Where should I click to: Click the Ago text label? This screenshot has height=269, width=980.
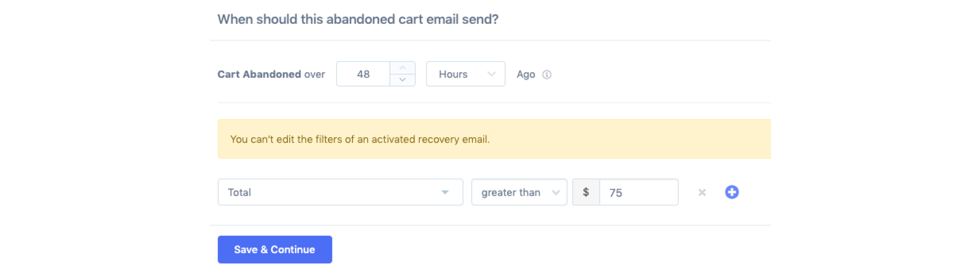tap(525, 75)
